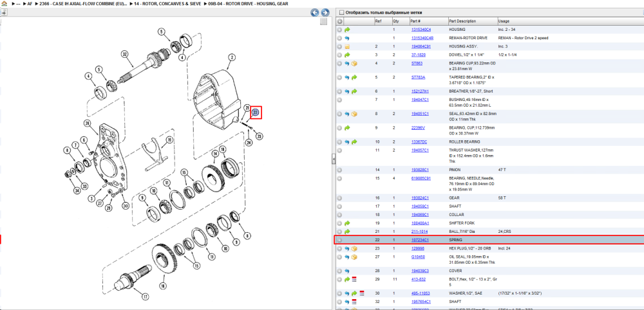
Task: Open part number 13367DC link
Action: pyautogui.click(x=419, y=142)
